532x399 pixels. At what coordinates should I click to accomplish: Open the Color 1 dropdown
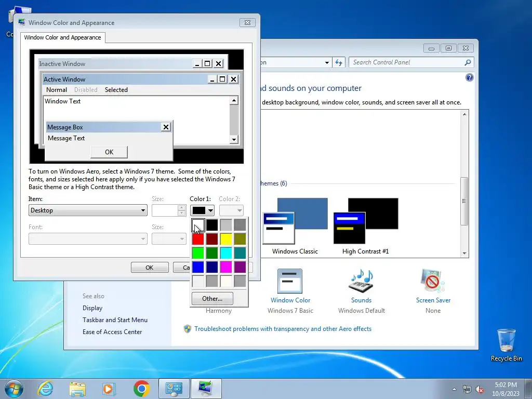tap(202, 210)
